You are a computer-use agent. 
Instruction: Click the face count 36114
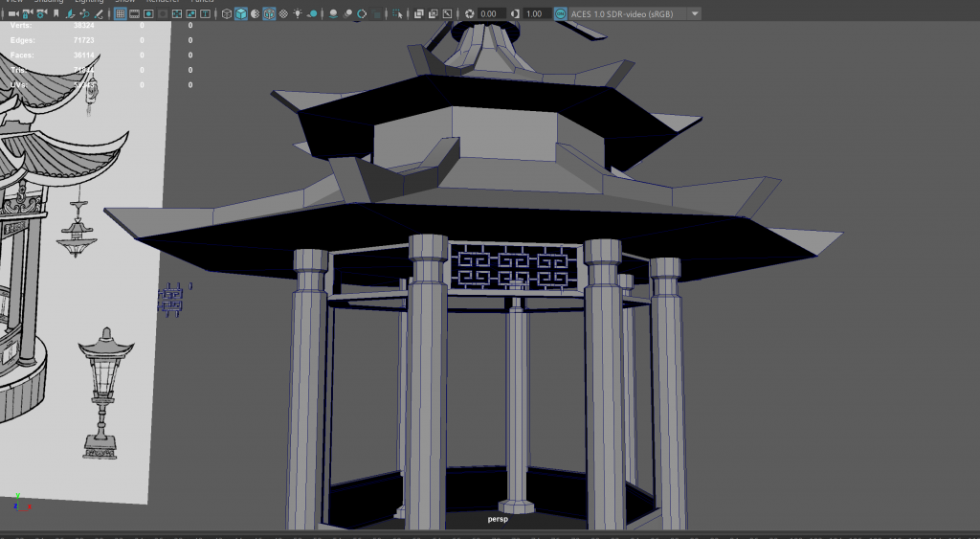(x=84, y=55)
